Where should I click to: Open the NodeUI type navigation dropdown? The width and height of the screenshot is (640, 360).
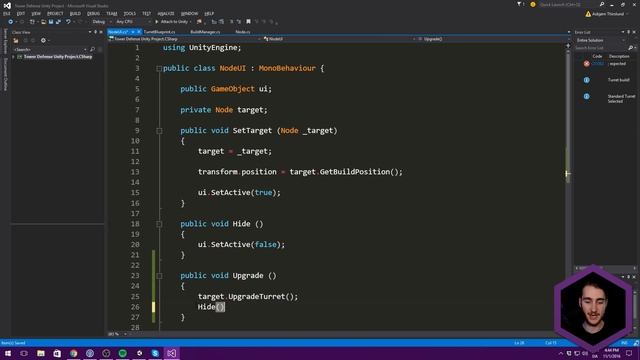(340, 39)
